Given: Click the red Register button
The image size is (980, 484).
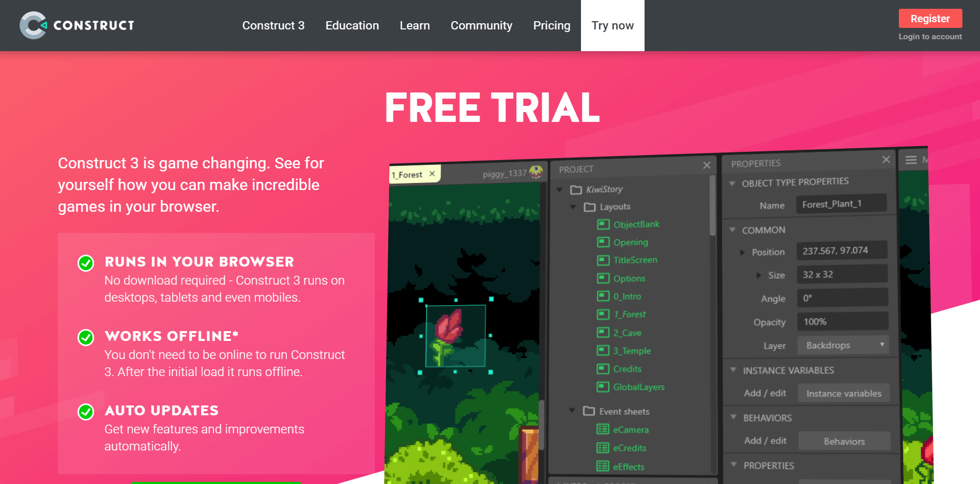Looking at the screenshot, I should 930,19.
